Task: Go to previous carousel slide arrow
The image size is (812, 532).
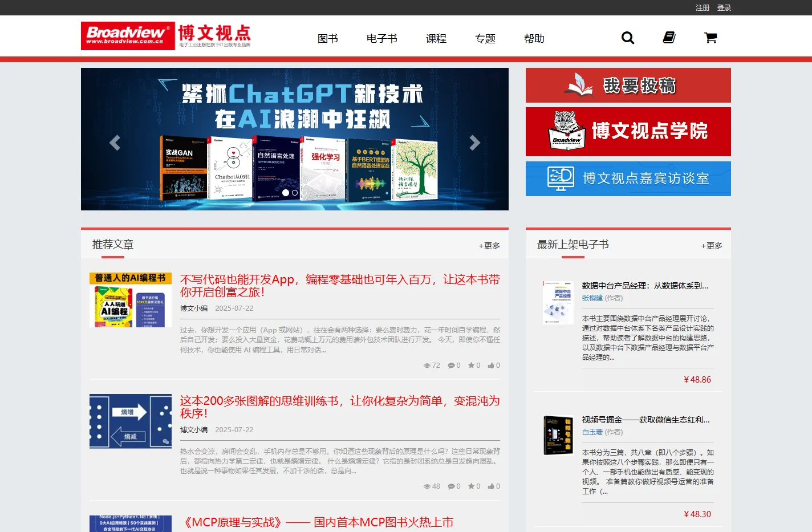Action: click(x=115, y=143)
